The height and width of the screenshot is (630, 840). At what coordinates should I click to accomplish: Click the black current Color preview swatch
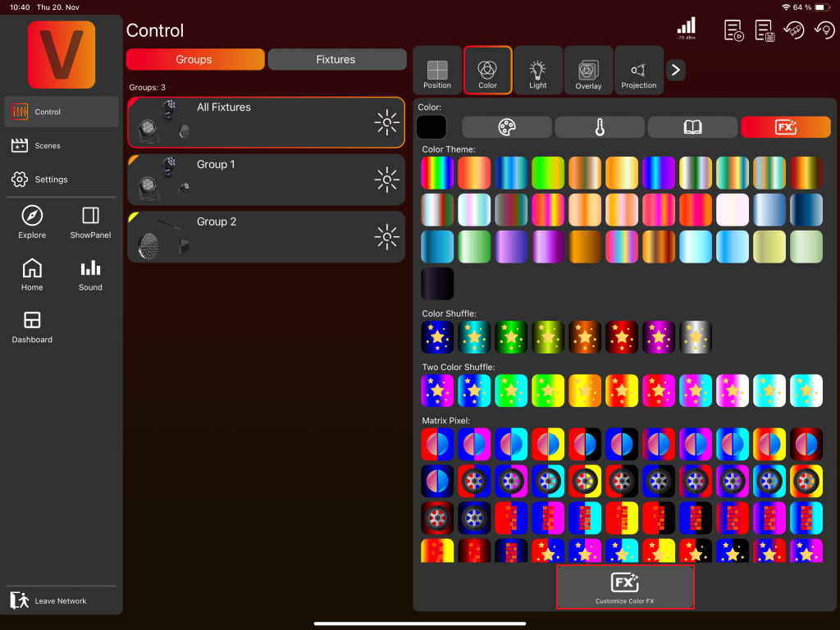(431, 127)
